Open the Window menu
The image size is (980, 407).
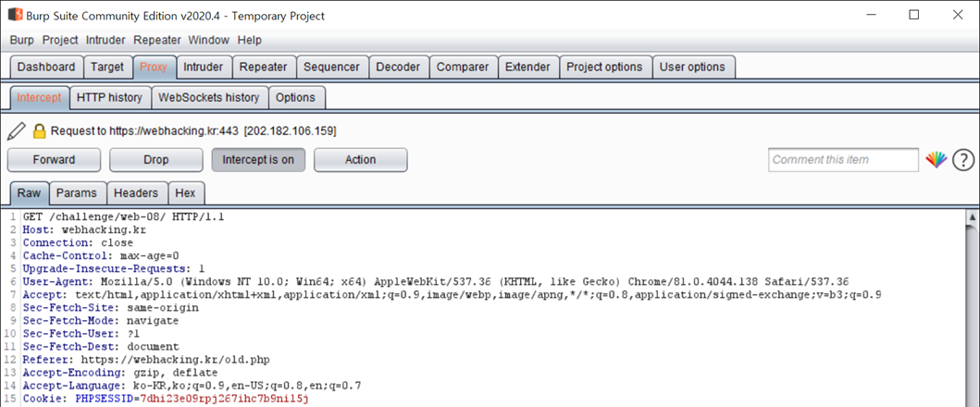coord(209,40)
